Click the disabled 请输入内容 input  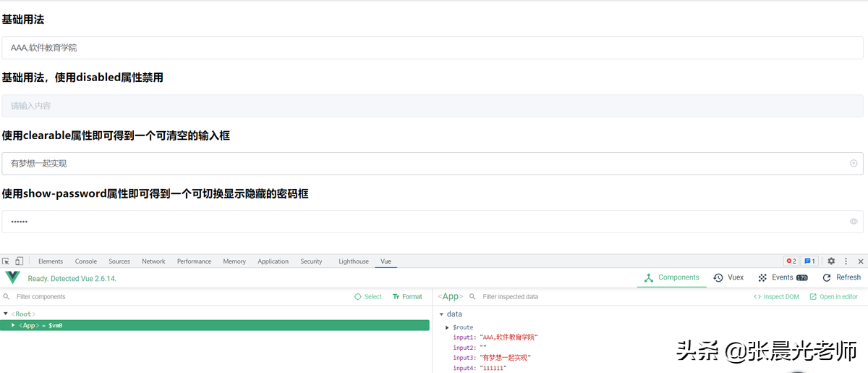[433, 106]
